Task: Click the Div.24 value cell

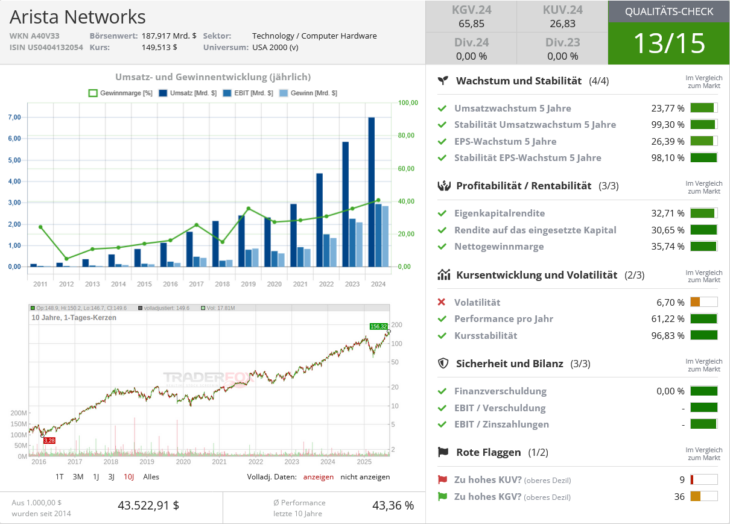Action: pos(471,49)
